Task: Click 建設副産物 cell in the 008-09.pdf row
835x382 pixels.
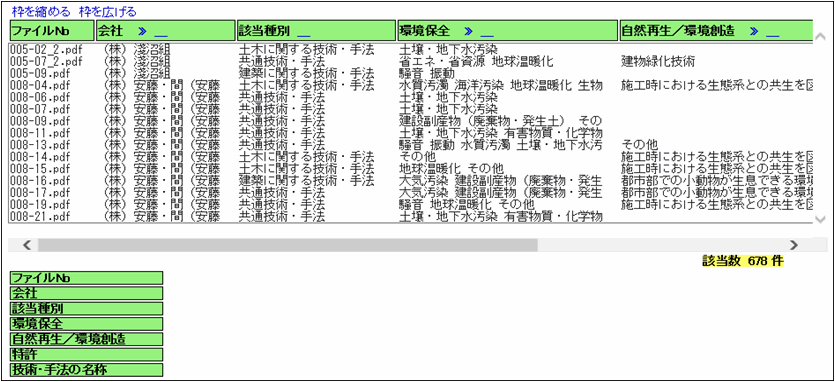Action: (501, 120)
